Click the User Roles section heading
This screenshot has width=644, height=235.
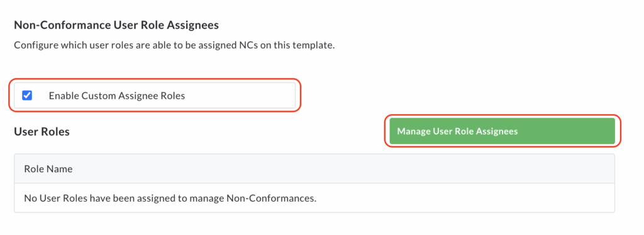tap(42, 132)
